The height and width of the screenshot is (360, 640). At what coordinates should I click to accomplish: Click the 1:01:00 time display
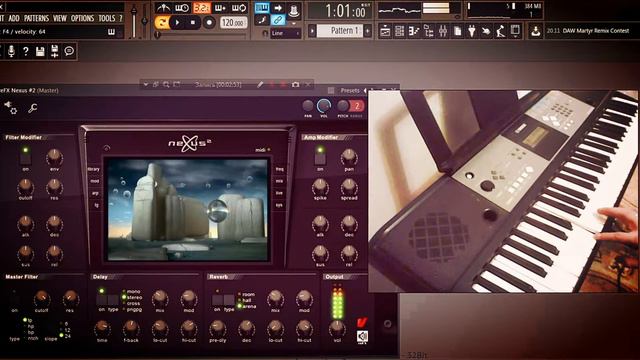coord(340,11)
